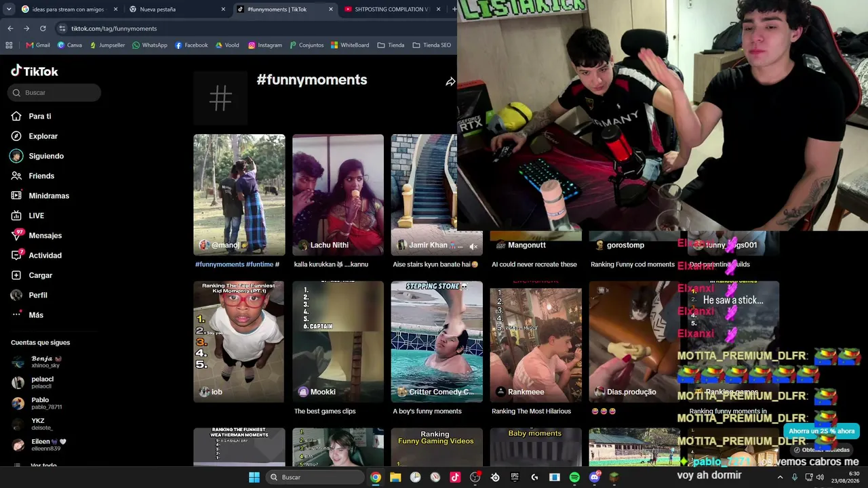Open the WhatsApp bookmark
868x488 pixels.
[150, 45]
